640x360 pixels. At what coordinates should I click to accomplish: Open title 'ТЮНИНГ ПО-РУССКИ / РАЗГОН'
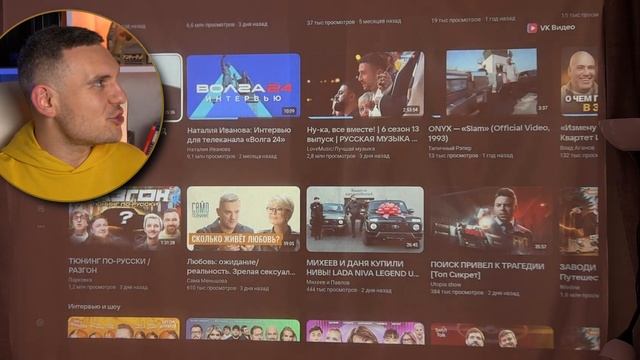(x=109, y=265)
